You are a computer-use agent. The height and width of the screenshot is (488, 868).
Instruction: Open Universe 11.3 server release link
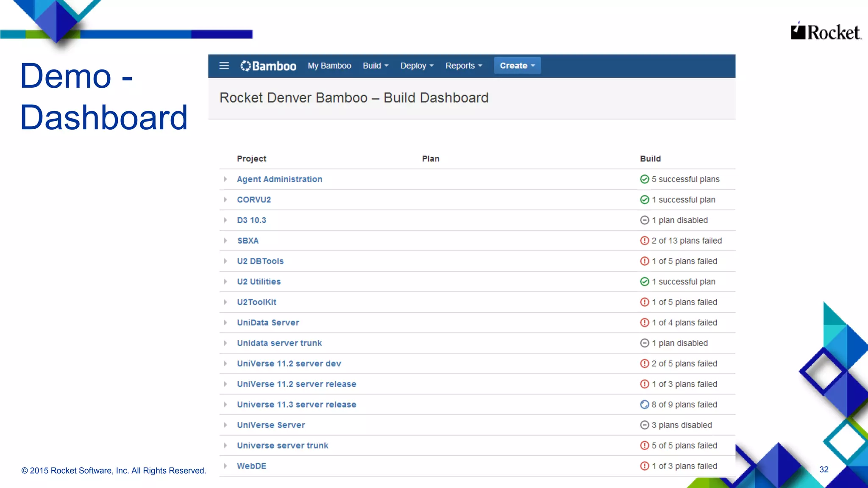pos(297,405)
